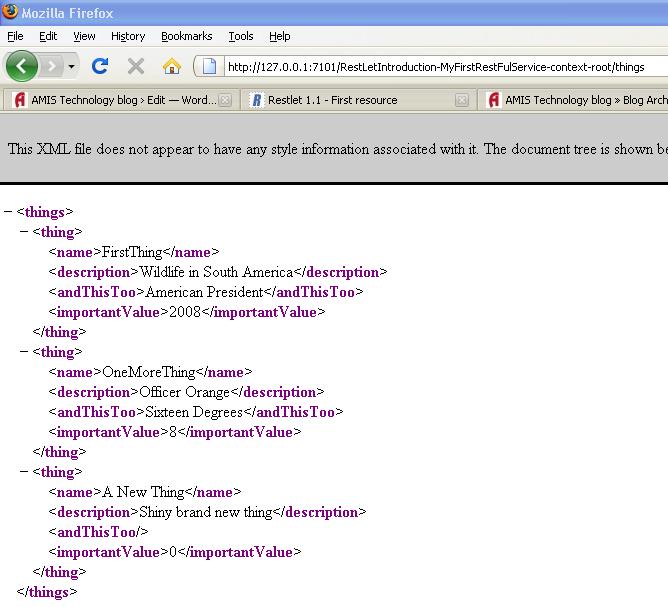Go to the Home page
This screenshot has width=668, height=607.
(172, 66)
